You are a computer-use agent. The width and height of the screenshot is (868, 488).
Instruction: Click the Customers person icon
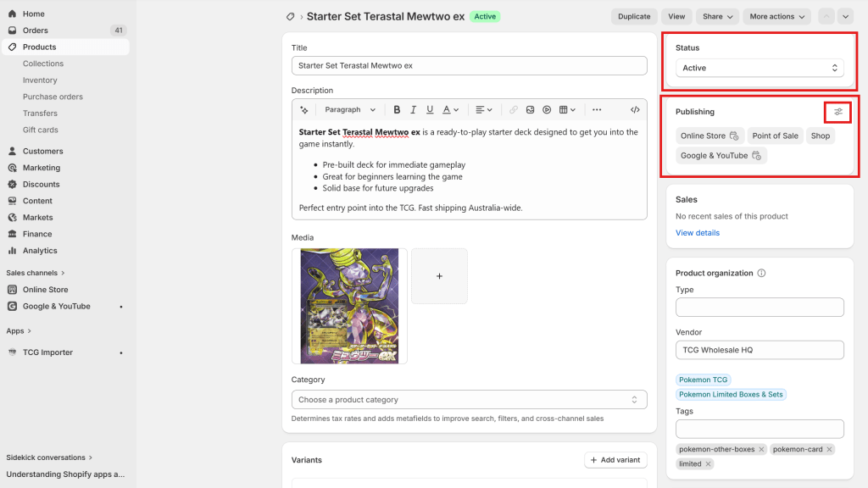click(12, 151)
